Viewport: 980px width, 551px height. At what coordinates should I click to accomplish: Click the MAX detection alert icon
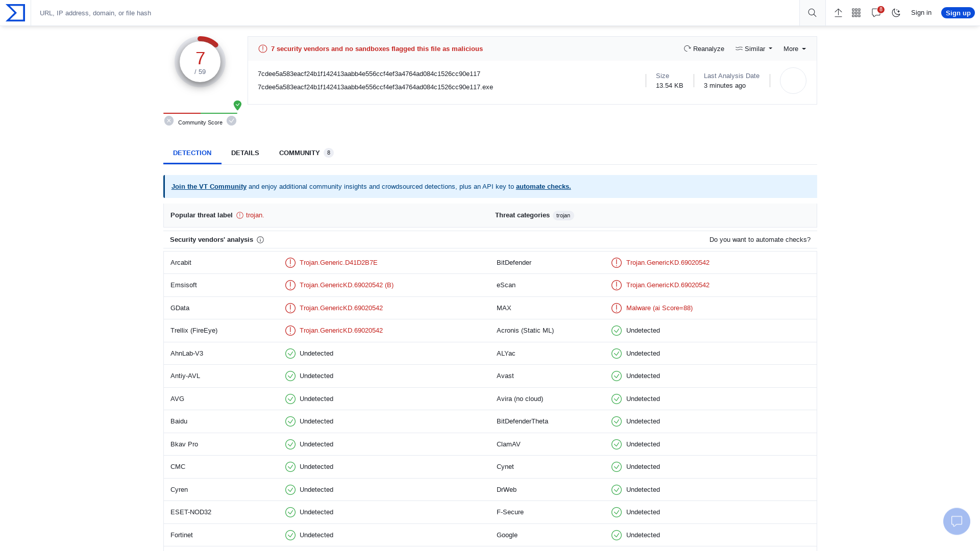tap(617, 308)
